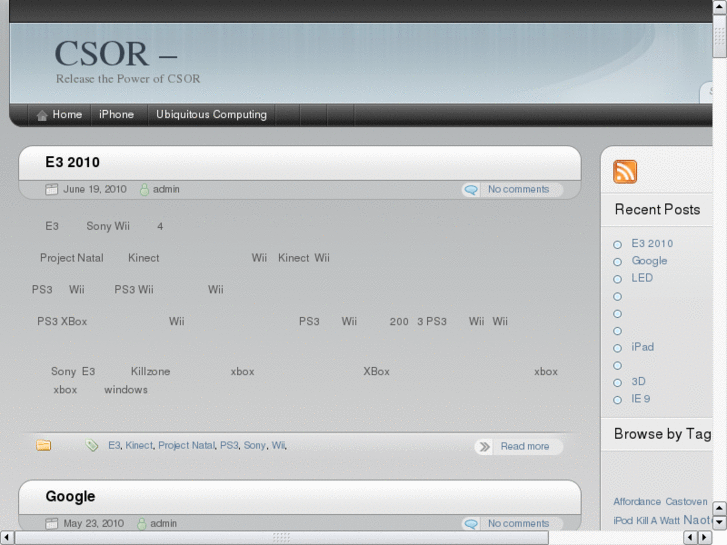Click the right arrow at the far right end of horizontal scrollbar
Viewport: 727px width, 545px height.
coord(705,538)
